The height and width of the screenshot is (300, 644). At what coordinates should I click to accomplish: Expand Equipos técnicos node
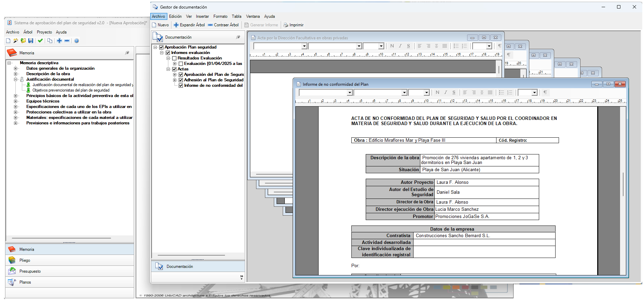(15, 101)
